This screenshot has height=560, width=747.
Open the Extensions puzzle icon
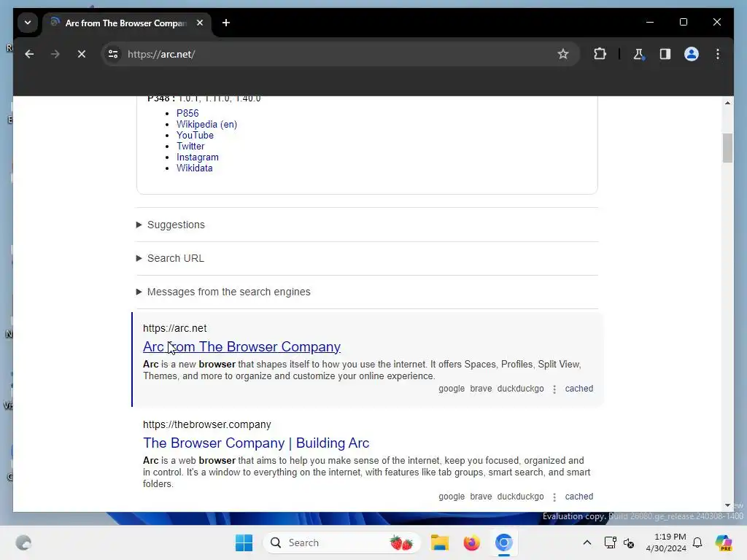click(600, 54)
